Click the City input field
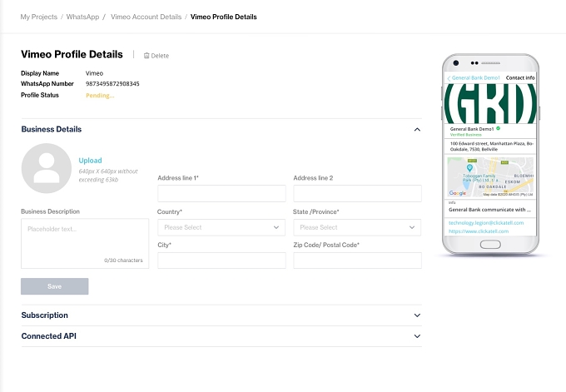The image size is (566, 392). tap(221, 261)
